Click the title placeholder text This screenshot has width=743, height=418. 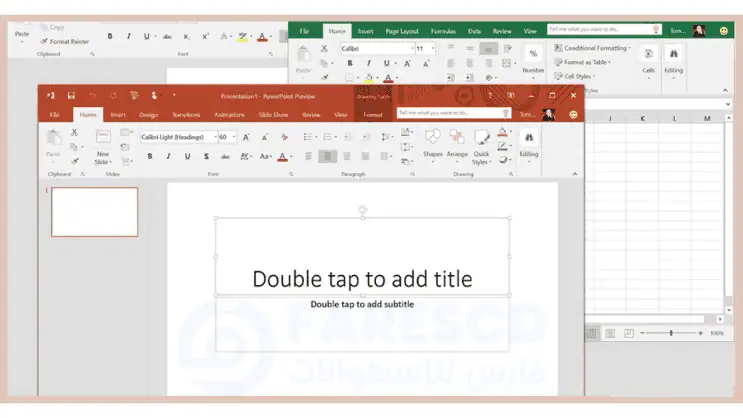click(x=362, y=279)
